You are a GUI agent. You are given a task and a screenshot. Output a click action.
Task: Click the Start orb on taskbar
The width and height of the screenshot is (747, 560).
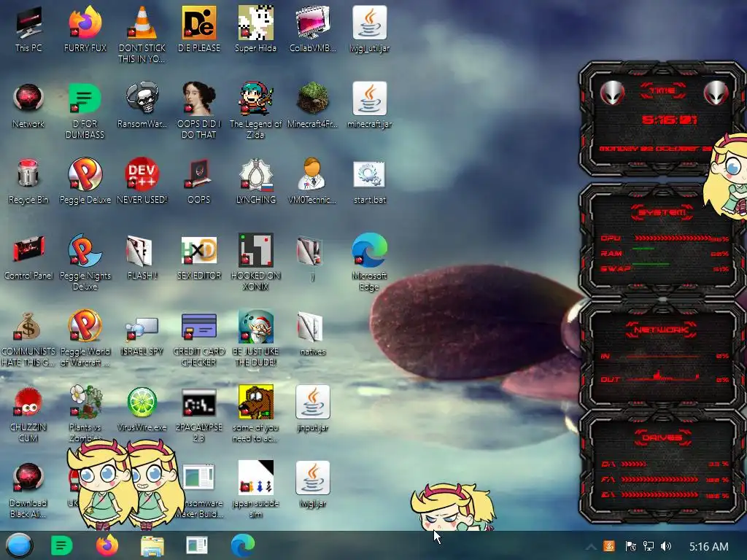click(20, 545)
